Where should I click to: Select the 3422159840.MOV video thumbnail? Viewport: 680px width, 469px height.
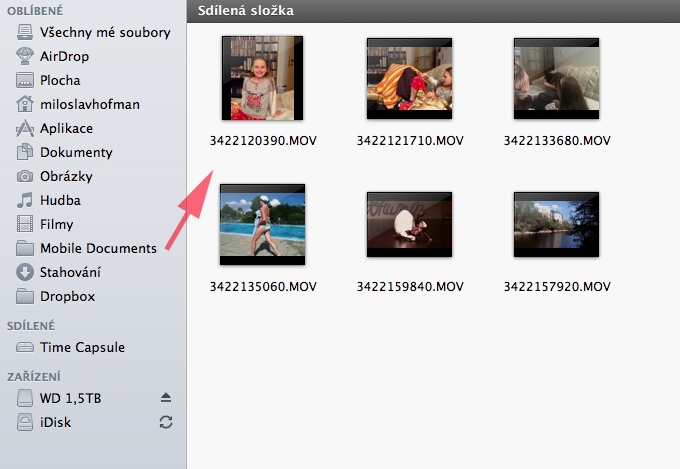(409, 224)
